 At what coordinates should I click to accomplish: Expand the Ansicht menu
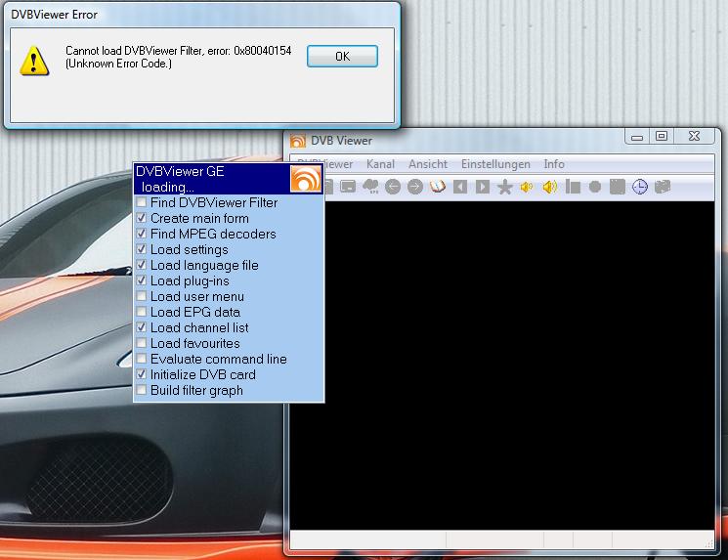[x=428, y=164]
